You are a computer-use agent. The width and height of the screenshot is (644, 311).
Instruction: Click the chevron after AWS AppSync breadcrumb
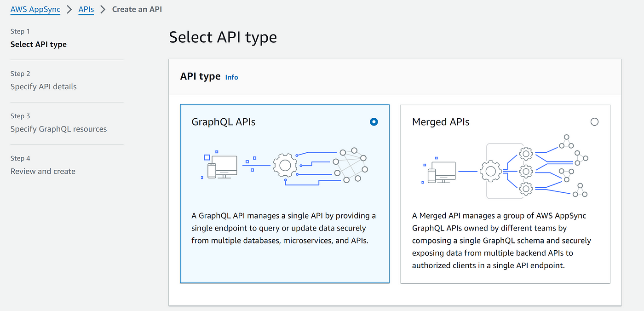click(x=69, y=9)
